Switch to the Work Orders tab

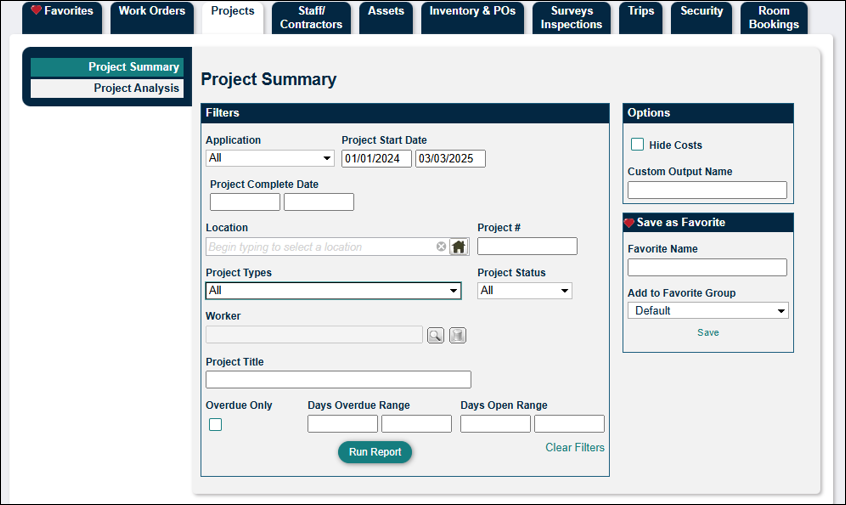152,17
